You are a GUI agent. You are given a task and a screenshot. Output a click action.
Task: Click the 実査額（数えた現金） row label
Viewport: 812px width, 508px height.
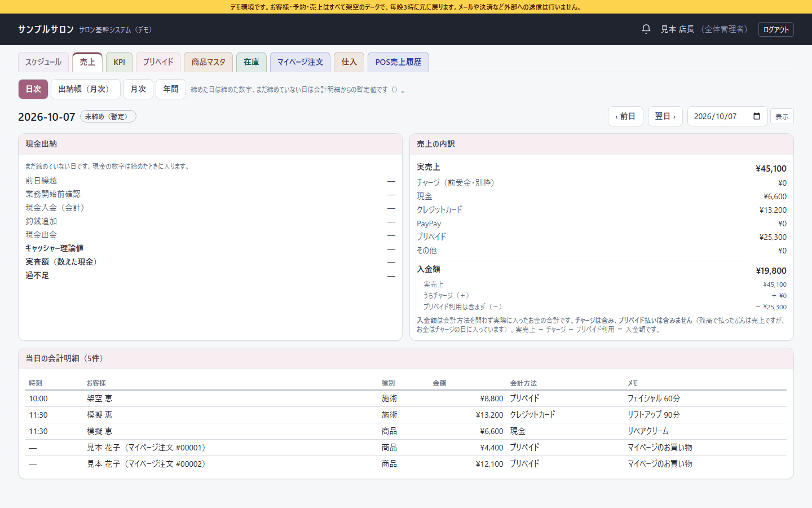63,262
